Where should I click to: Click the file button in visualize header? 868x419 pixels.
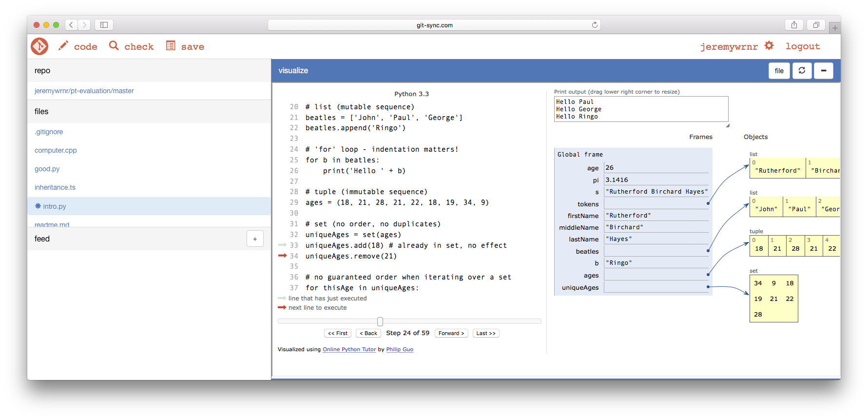point(779,71)
